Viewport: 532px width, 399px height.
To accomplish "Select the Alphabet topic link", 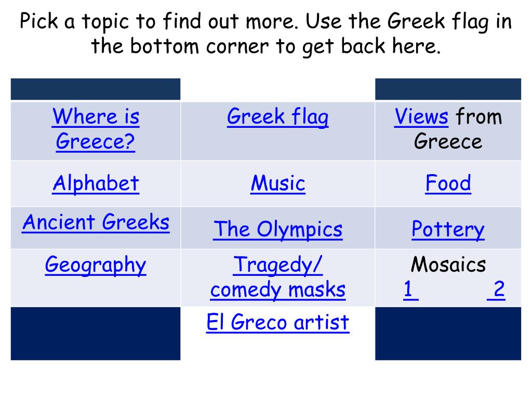I will coord(96,183).
